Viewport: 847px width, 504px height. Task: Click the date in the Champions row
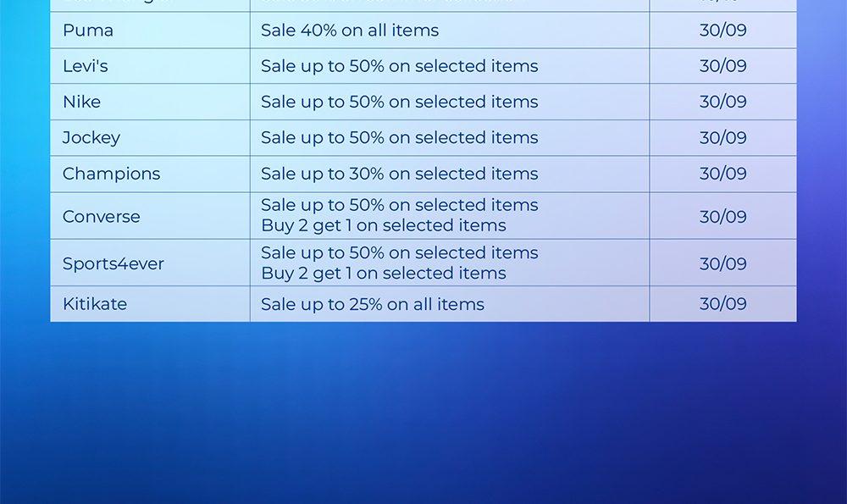722,174
